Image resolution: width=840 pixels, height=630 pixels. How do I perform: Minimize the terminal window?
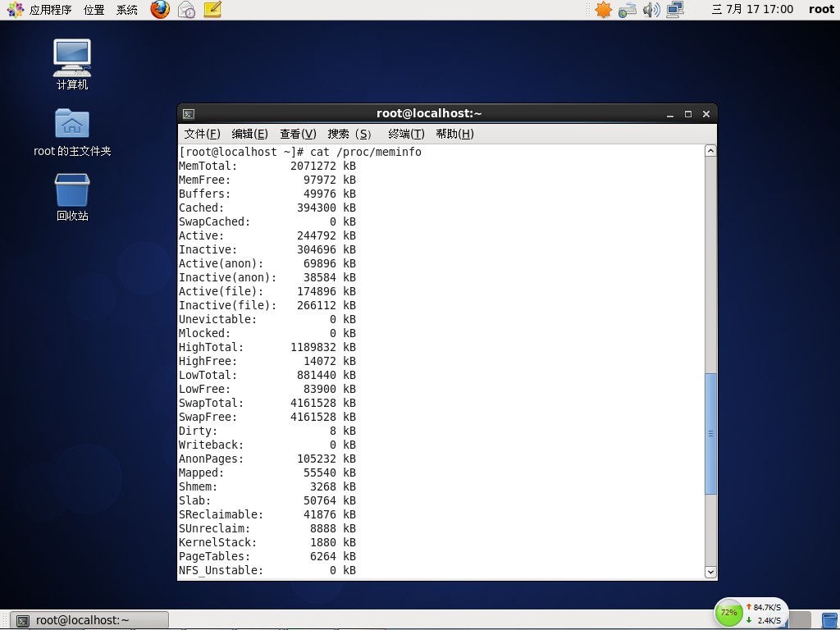pyautogui.click(x=670, y=114)
